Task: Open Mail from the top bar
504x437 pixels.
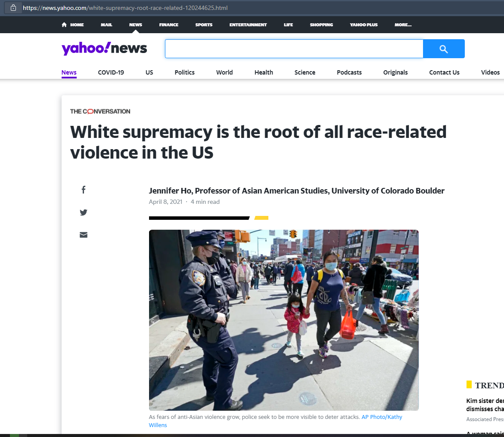Action: (x=106, y=25)
